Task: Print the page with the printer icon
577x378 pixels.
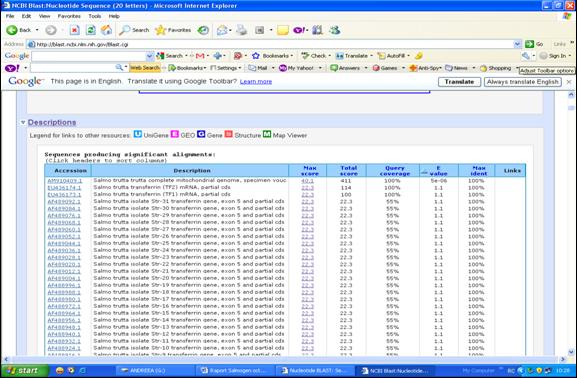Action: pos(241,30)
